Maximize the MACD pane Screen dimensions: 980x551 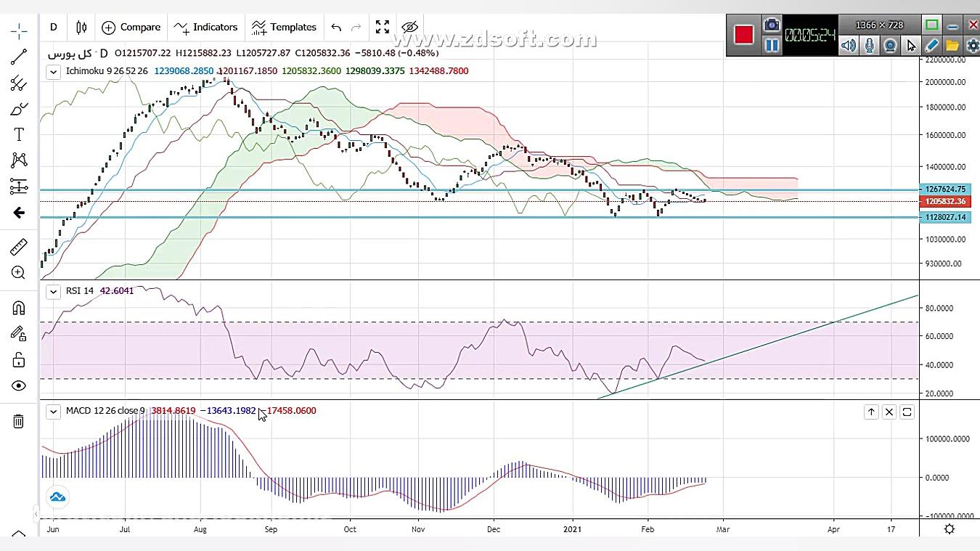click(x=907, y=412)
